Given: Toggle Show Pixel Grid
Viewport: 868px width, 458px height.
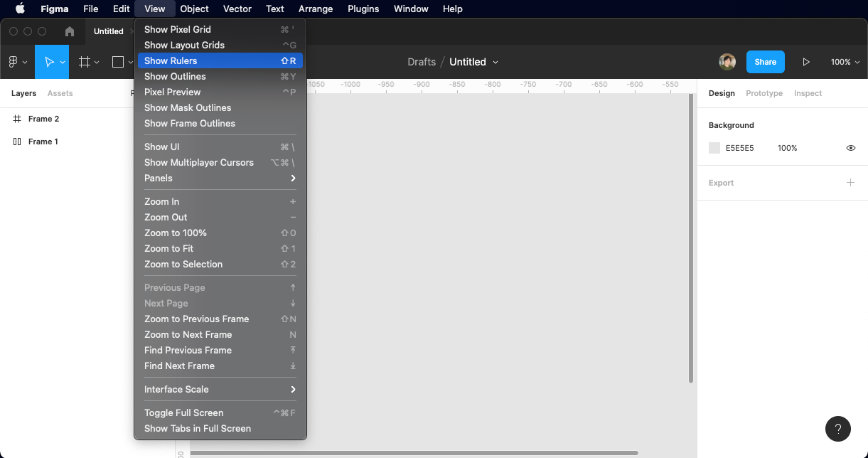Looking at the screenshot, I should (x=220, y=29).
